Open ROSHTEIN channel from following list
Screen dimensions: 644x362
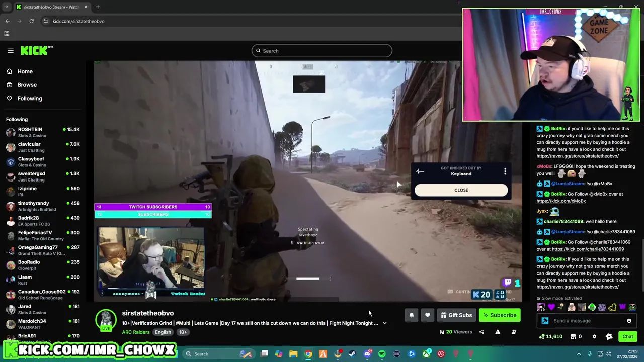pyautogui.click(x=43, y=132)
